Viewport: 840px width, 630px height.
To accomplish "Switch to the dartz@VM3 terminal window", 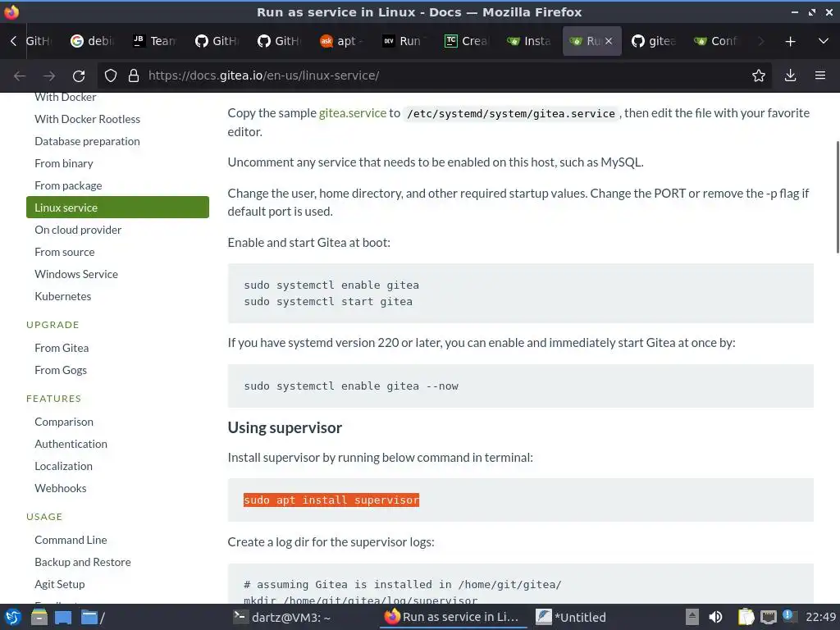I will 282,617.
